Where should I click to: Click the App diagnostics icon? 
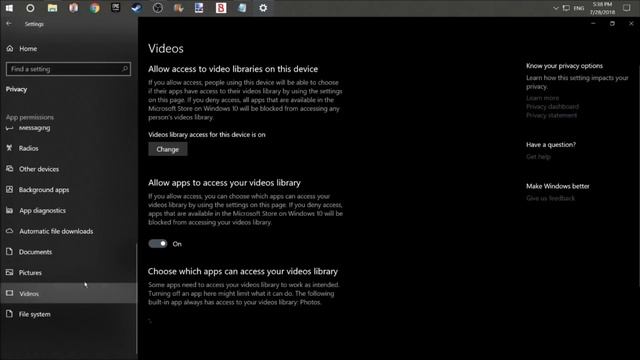click(9, 210)
